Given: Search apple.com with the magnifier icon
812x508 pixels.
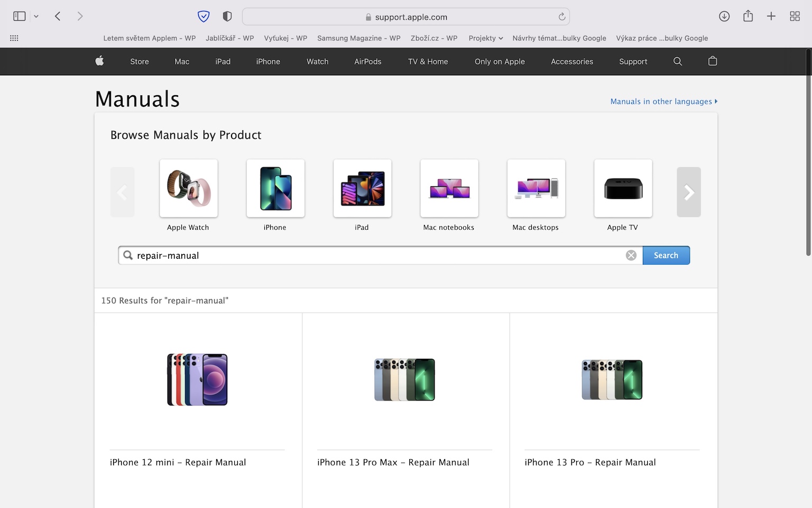Looking at the screenshot, I should (678, 61).
